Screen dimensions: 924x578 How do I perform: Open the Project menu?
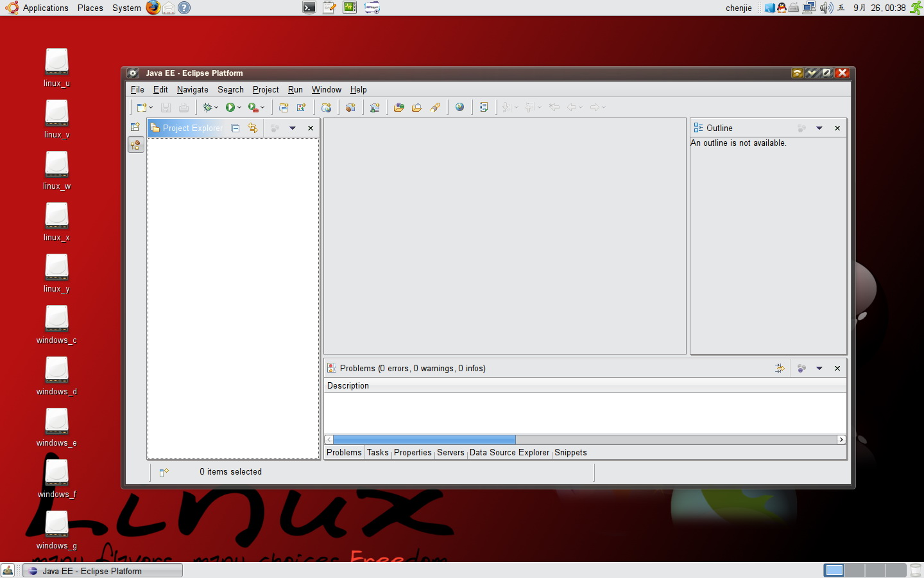(x=266, y=89)
